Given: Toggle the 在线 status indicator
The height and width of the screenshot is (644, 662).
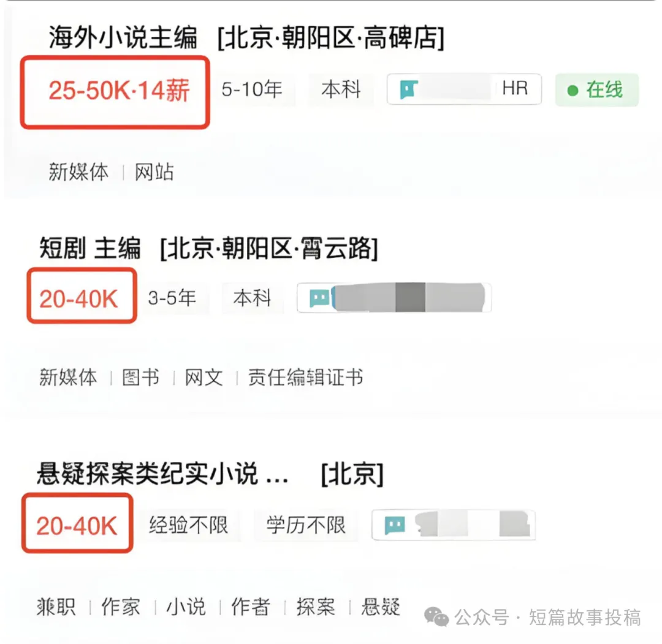Looking at the screenshot, I should (596, 89).
